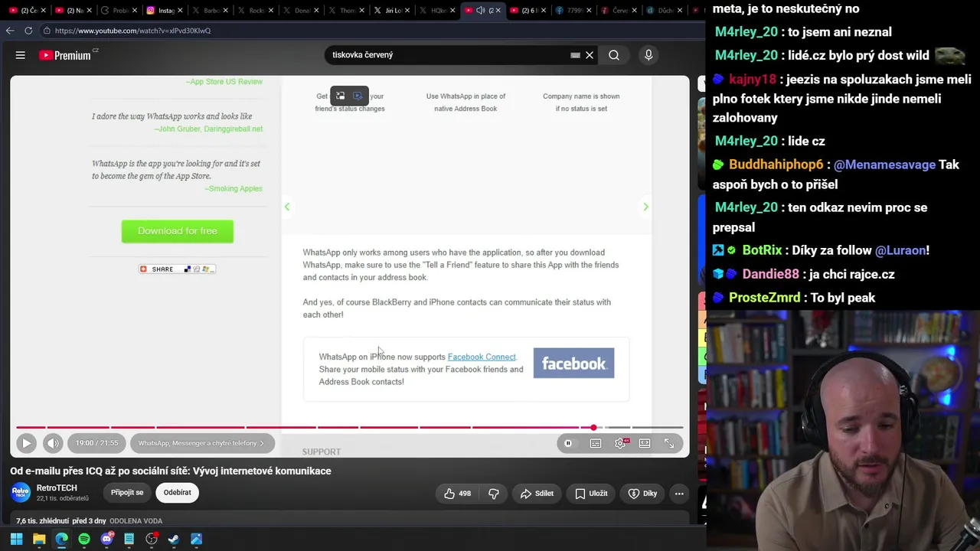Clear the YouTube search query
The height and width of the screenshot is (551, 980).
coord(590,55)
